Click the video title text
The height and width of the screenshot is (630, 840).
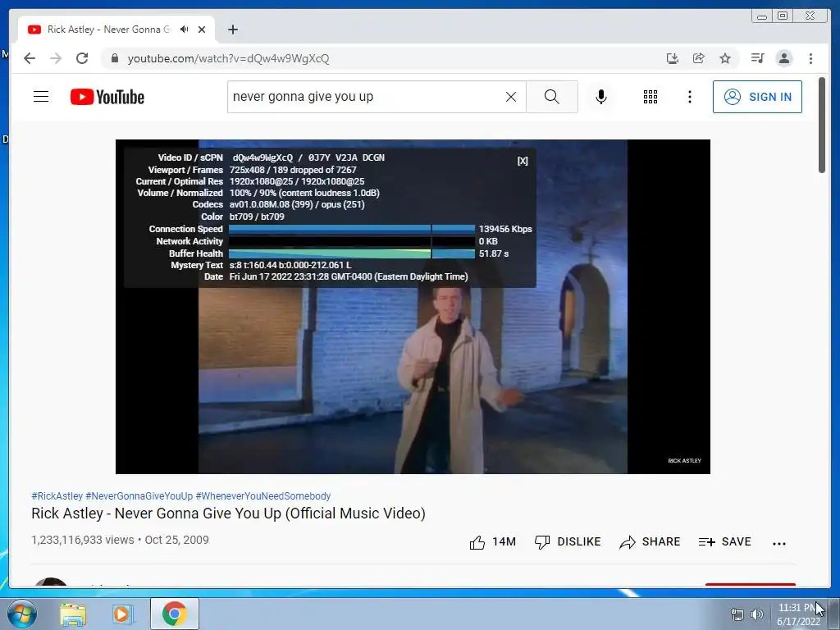[228, 514]
